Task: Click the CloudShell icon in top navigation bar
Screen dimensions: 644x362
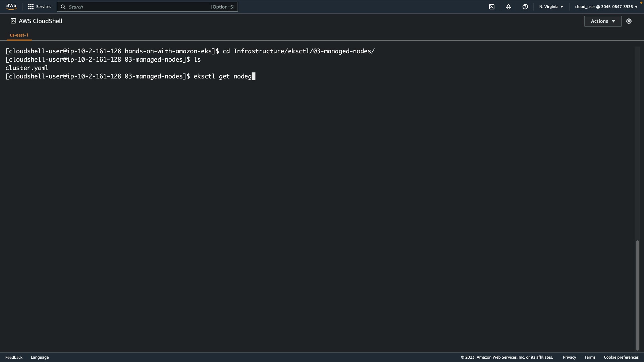Action: click(492, 7)
